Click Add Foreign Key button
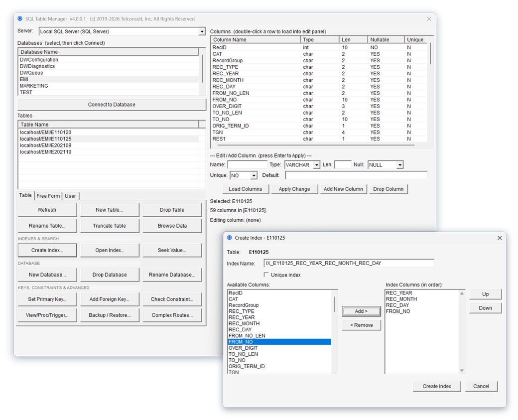 110,299
